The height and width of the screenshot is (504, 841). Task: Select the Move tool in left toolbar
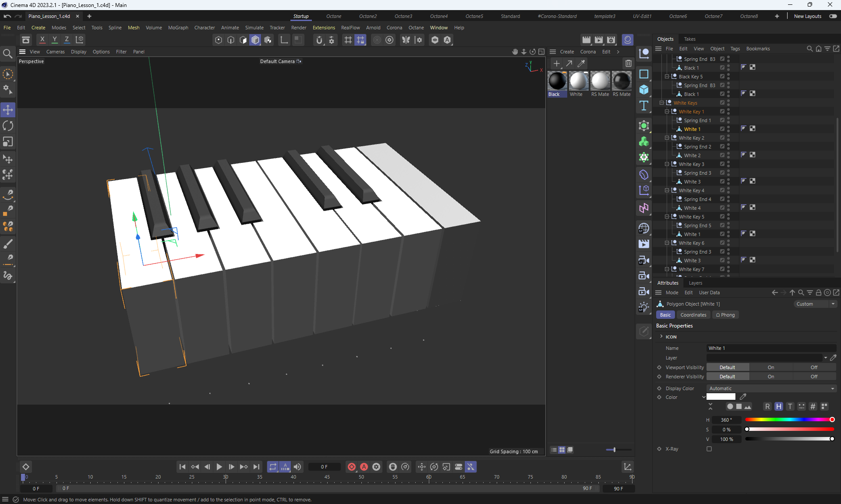tap(8, 109)
